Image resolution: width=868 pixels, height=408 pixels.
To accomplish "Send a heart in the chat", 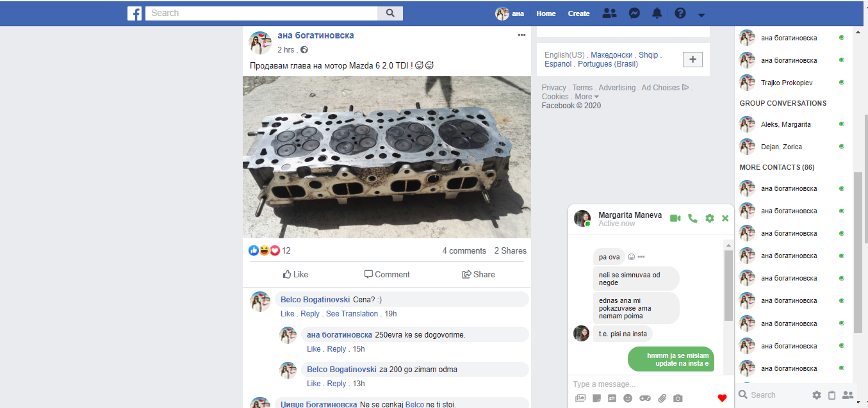I will click(x=722, y=398).
